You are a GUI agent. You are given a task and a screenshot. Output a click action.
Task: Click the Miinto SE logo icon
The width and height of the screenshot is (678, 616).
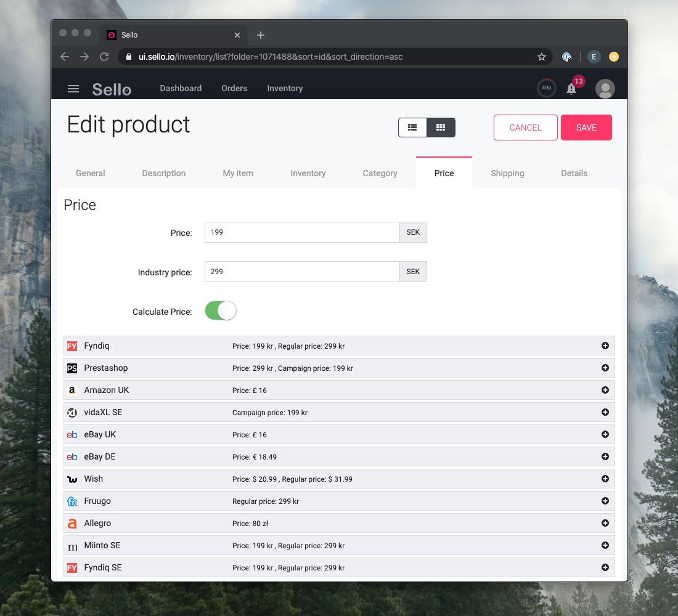[72, 547]
